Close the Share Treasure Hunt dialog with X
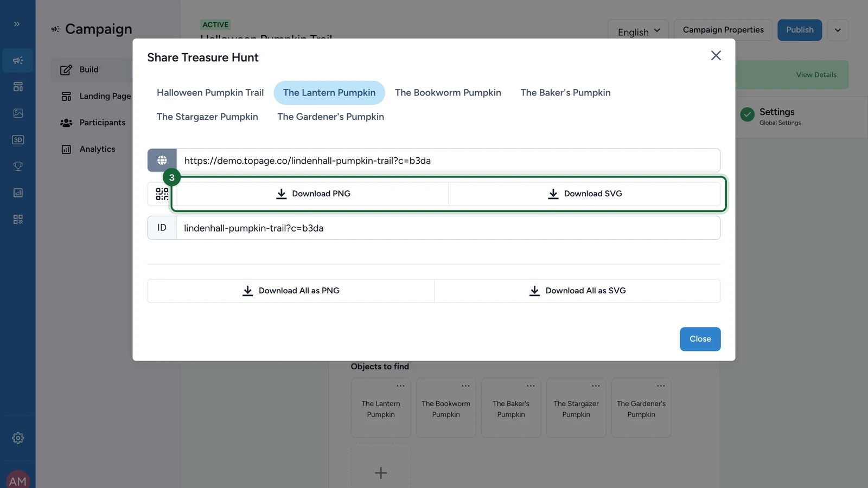 pos(716,55)
